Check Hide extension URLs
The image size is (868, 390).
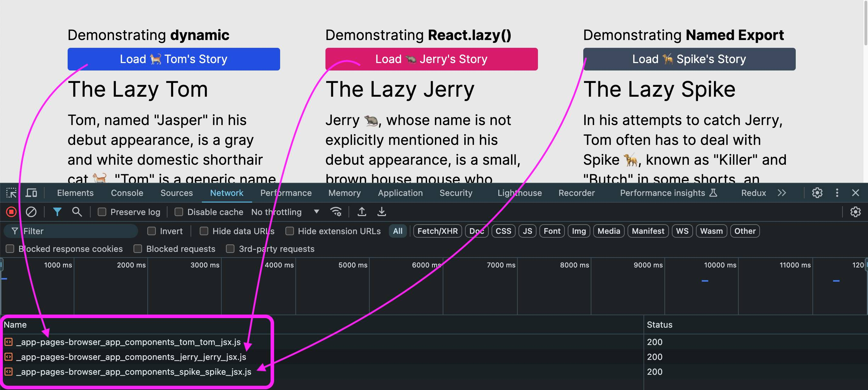click(290, 231)
